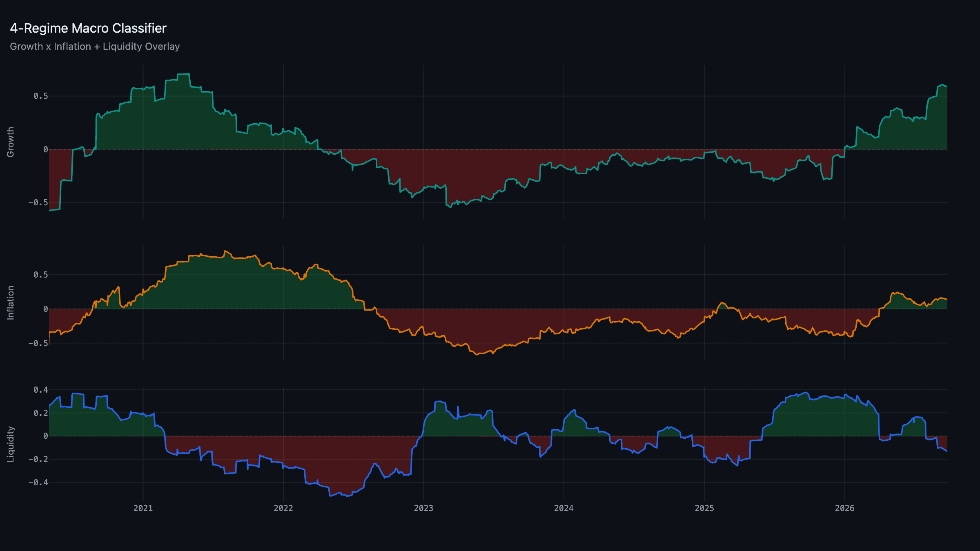This screenshot has width=980, height=551.
Task: Click the '2026' x-axis tick label
Action: tap(845, 508)
